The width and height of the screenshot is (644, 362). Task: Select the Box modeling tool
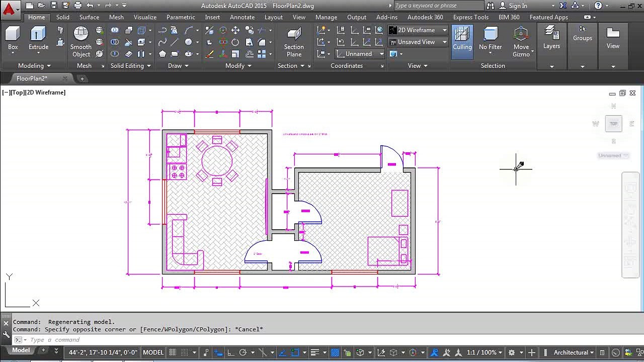click(x=13, y=39)
